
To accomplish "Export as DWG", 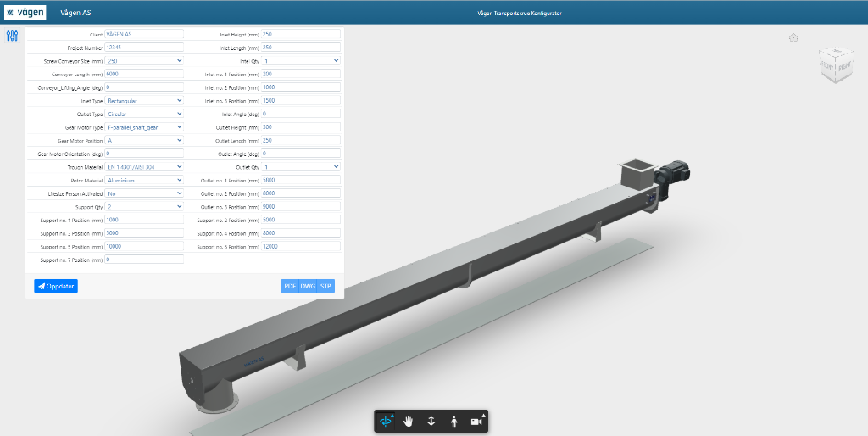I will [308, 286].
